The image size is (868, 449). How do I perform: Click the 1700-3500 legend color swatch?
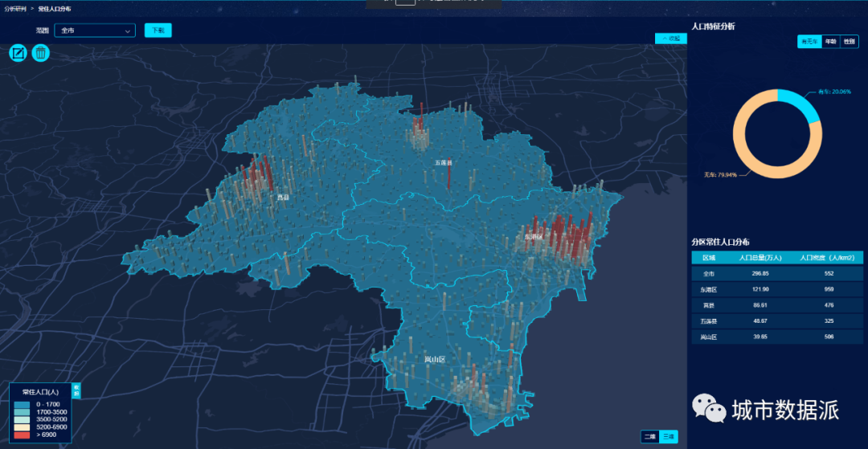pos(23,413)
